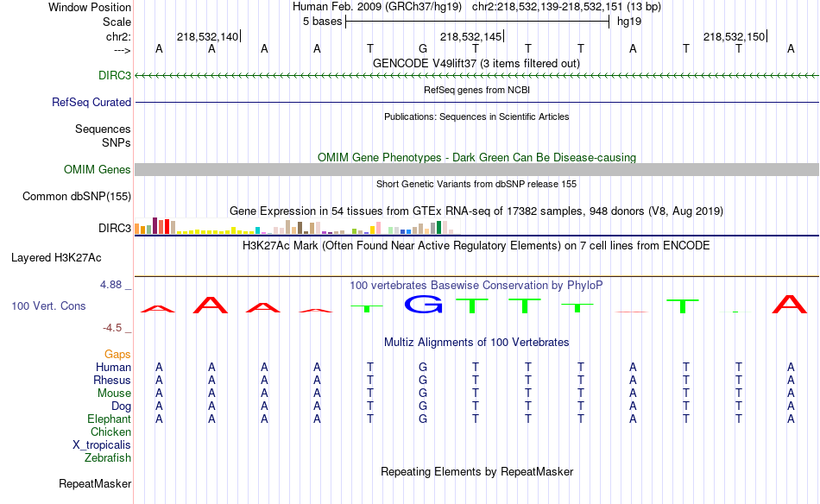Click Short Genetic Variants from dbSNP title
The image size is (820, 504).
click(x=476, y=184)
